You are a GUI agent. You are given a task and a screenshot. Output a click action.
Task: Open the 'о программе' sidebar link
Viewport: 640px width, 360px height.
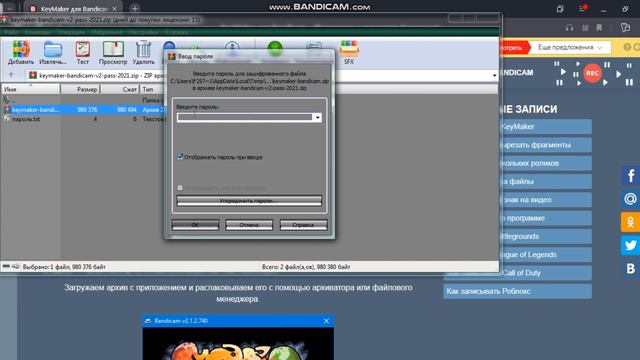[x=546, y=218]
